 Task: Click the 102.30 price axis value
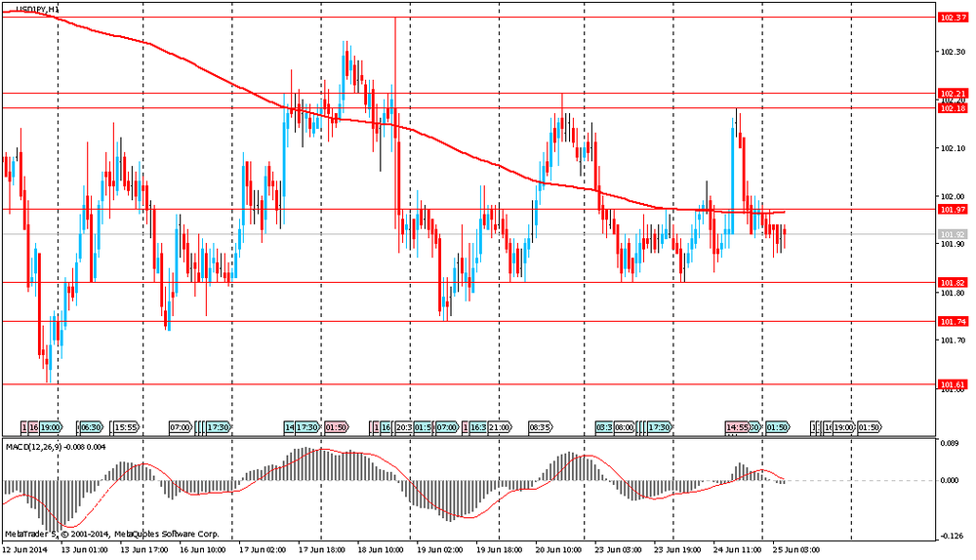click(953, 52)
